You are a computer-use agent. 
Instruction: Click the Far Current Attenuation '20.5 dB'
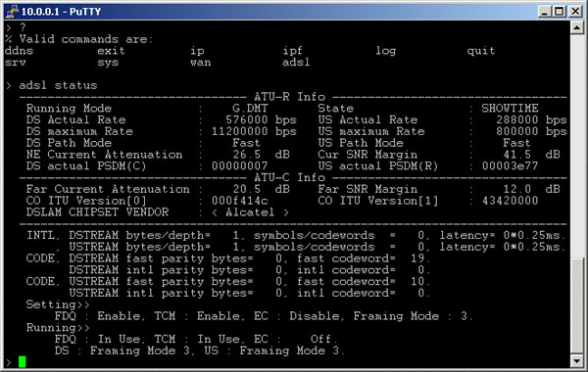tap(261, 189)
